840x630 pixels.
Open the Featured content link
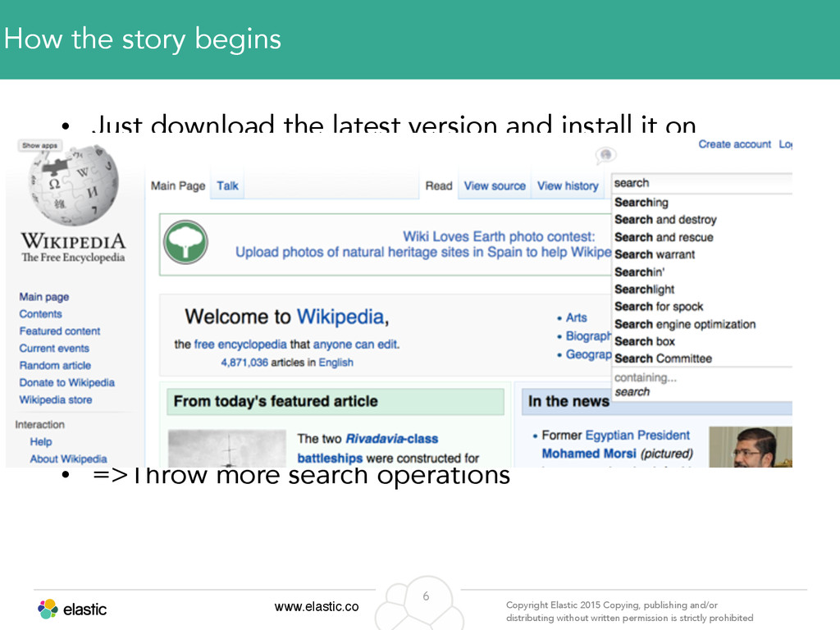[59, 331]
